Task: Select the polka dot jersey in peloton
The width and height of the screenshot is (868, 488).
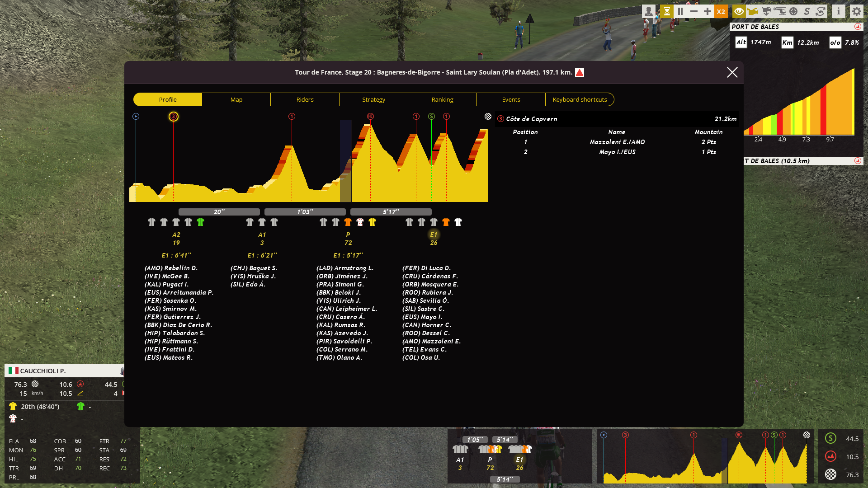Action: click(x=360, y=222)
